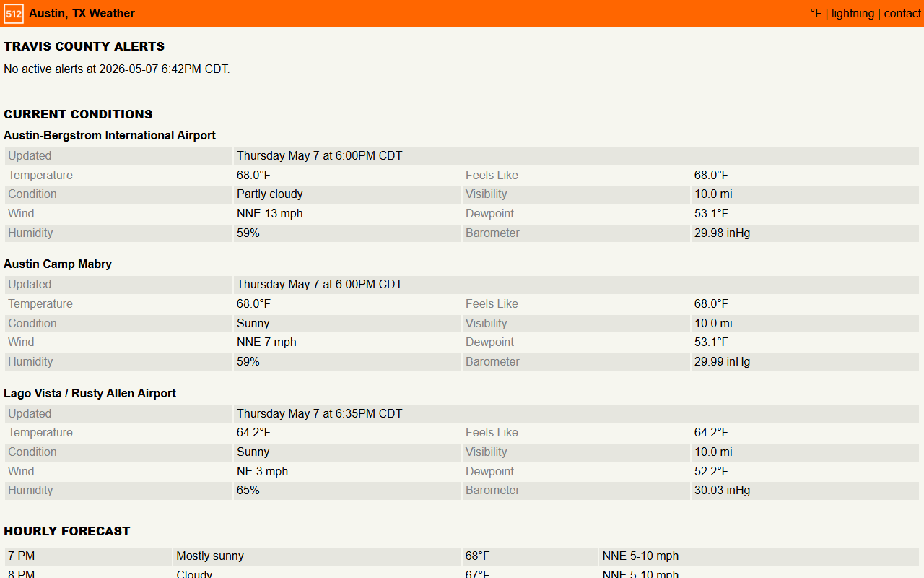Select the Austin-Bergstrom International Airport station name
This screenshot has width=924, height=578.
click(110, 135)
